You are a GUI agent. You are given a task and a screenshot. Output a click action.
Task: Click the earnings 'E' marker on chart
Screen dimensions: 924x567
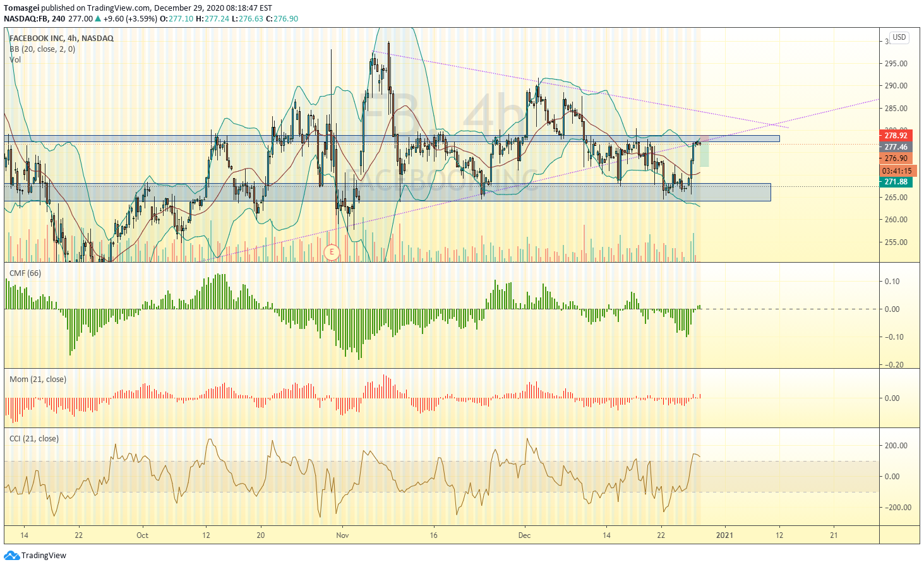tap(332, 253)
